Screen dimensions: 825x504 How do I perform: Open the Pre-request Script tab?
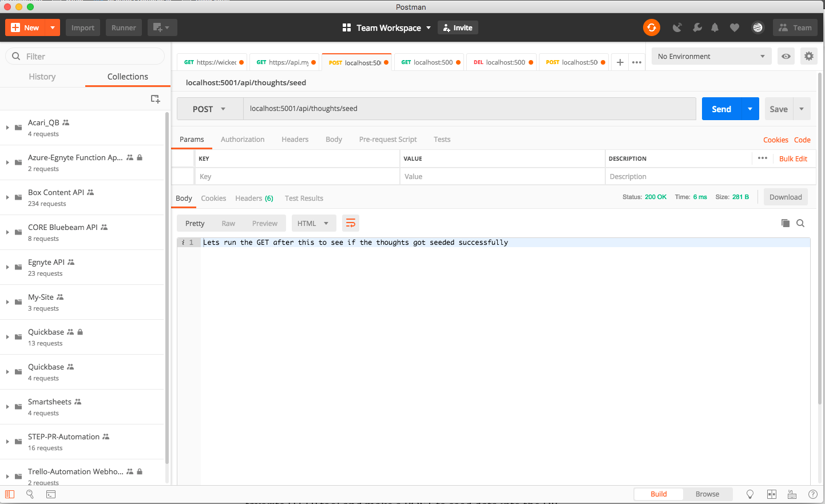(x=388, y=139)
